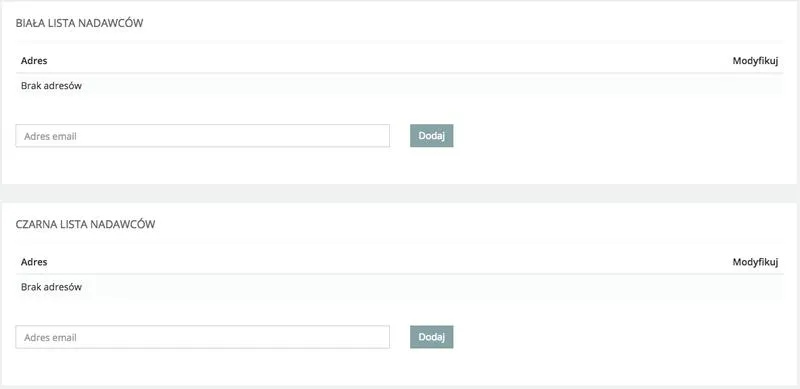Add sender to white list with Dodaj
Viewport: 800px width, 389px height.
[432, 136]
